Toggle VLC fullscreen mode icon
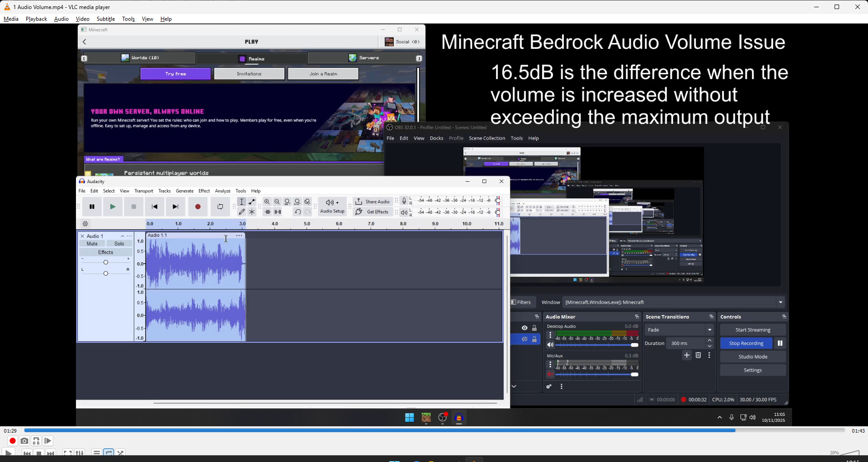The width and height of the screenshot is (868, 462). pos(68,453)
